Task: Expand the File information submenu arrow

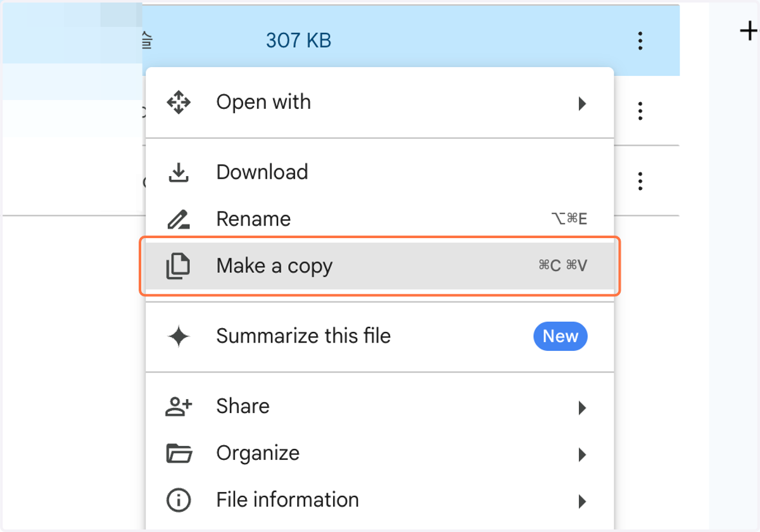Action: point(582,502)
